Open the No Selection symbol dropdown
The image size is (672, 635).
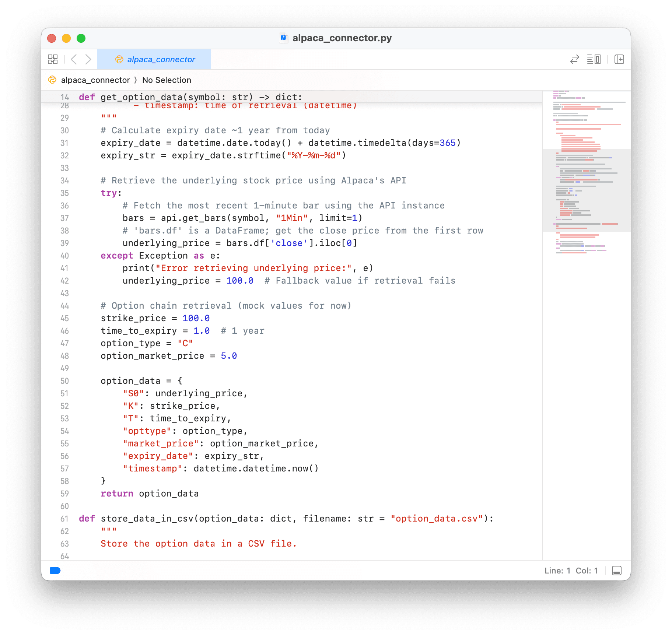pyautogui.click(x=167, y=80)
